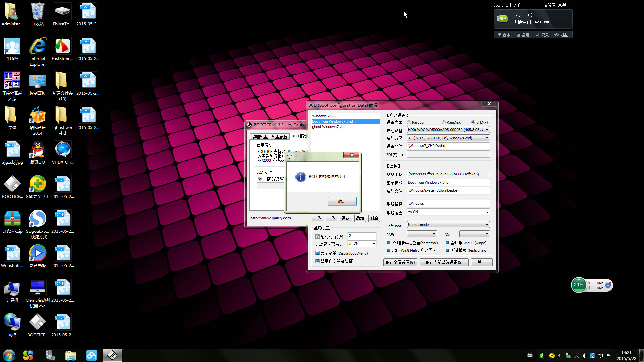The height and width of the screenshot is (362, 644).
Task: Open the file explorer taskbar icon
Action: point(70,355)
